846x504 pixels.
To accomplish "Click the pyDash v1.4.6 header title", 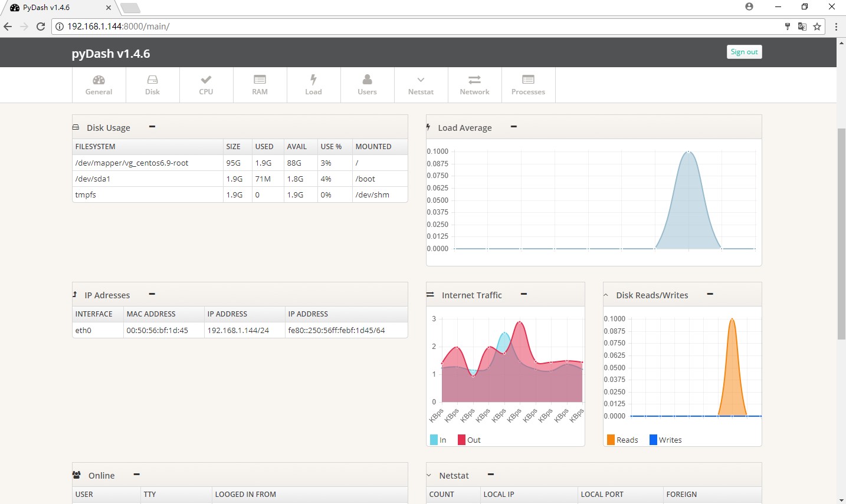I will (x=111, y=54).
